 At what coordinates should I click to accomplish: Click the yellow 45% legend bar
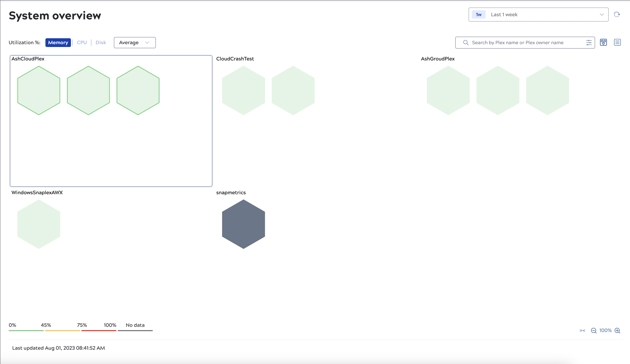click(63, 330)
